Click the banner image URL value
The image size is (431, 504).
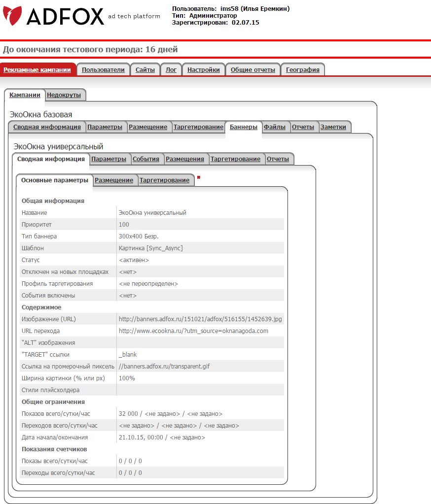click(200, 319)
